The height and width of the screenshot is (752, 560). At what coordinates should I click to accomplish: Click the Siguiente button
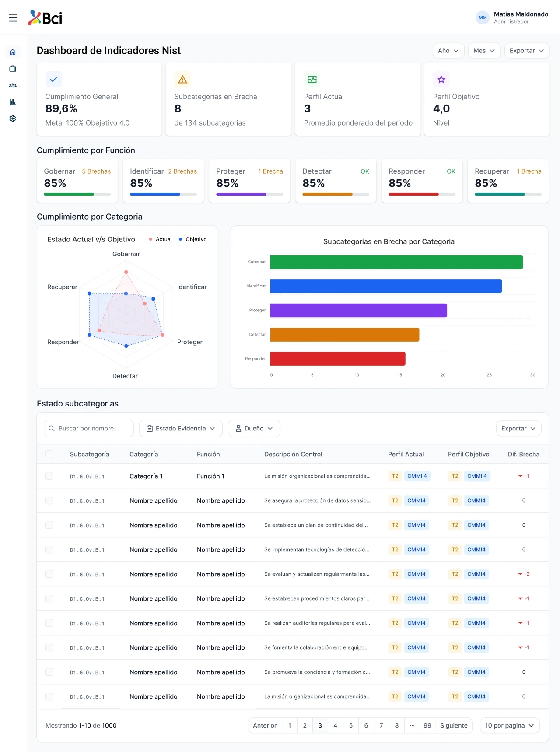point(454,725)
